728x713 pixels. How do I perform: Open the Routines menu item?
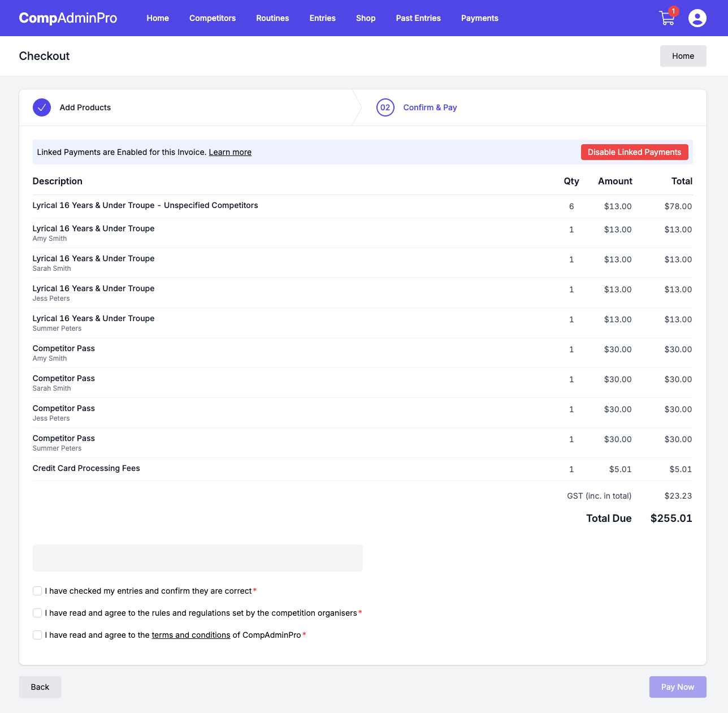click(272, 18)
